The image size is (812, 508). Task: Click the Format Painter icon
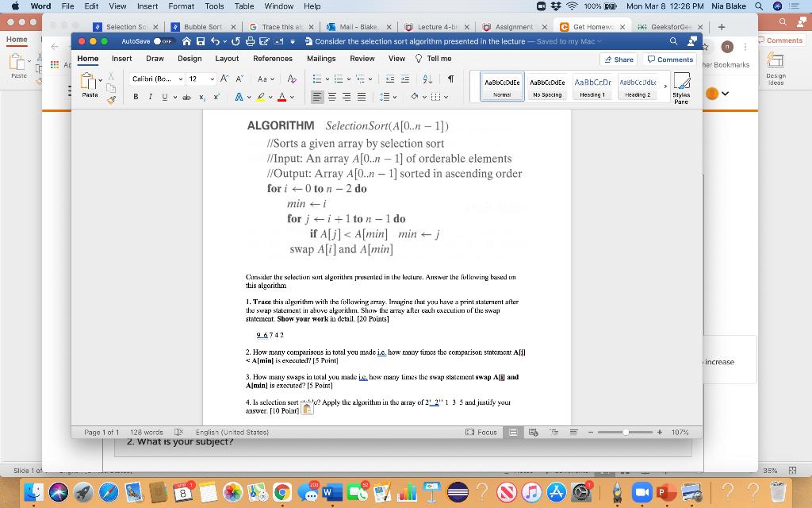pos(109,98)
